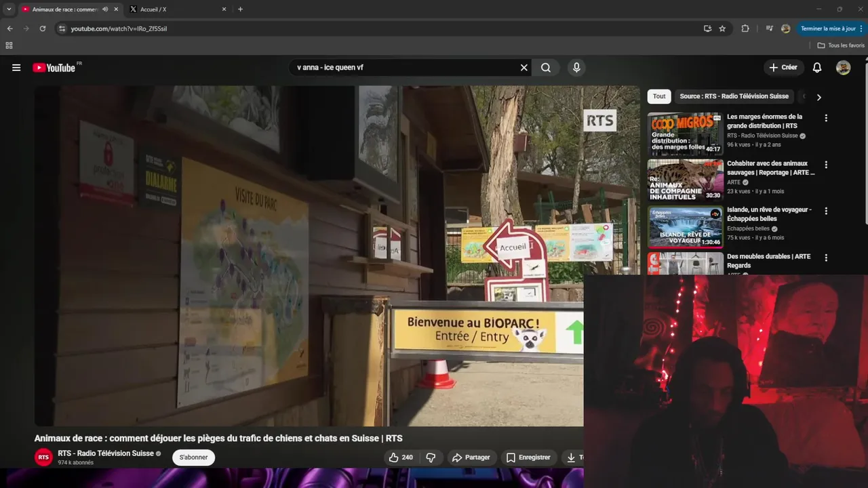Screen dimensions: 868x488
Task: Open title Islande, un rêve de voyageur
Action: point(769,214)
